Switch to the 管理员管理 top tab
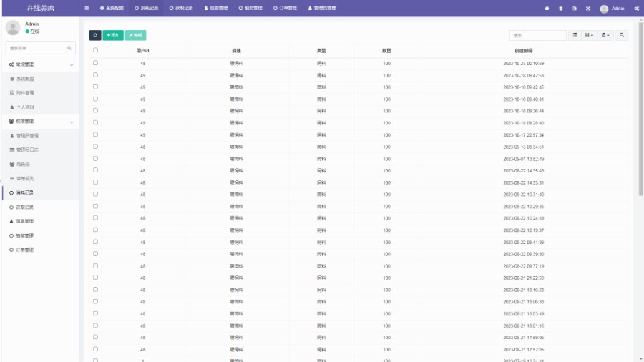 pyautogui.click(x=322, y=8)
